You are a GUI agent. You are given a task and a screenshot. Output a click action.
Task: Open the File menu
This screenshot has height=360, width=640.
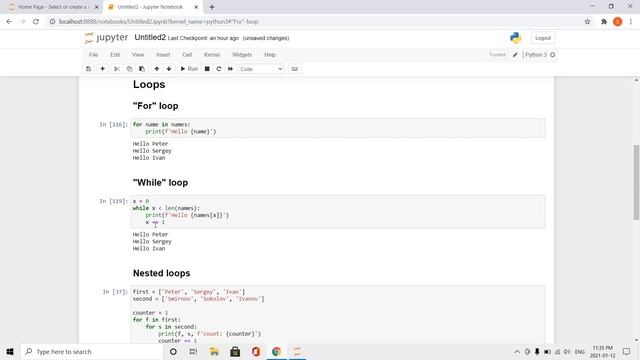(93, 55)
